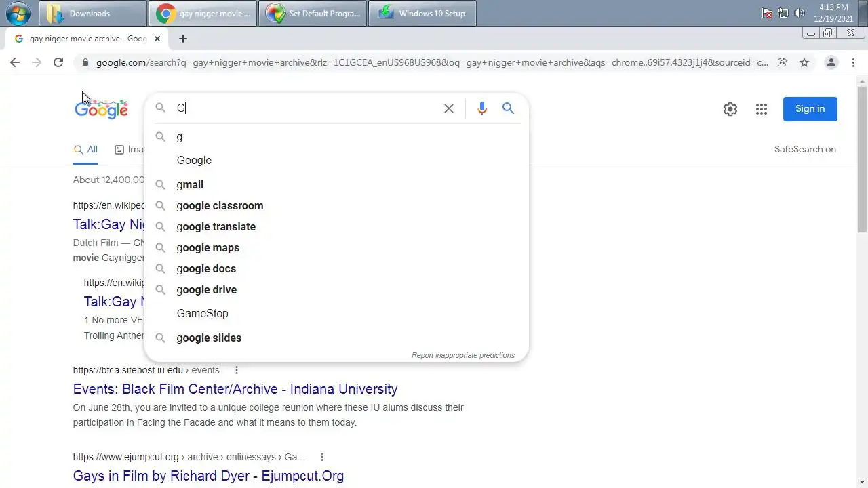
Task: Select the 'g' suggestion
Action: [336, 137]
